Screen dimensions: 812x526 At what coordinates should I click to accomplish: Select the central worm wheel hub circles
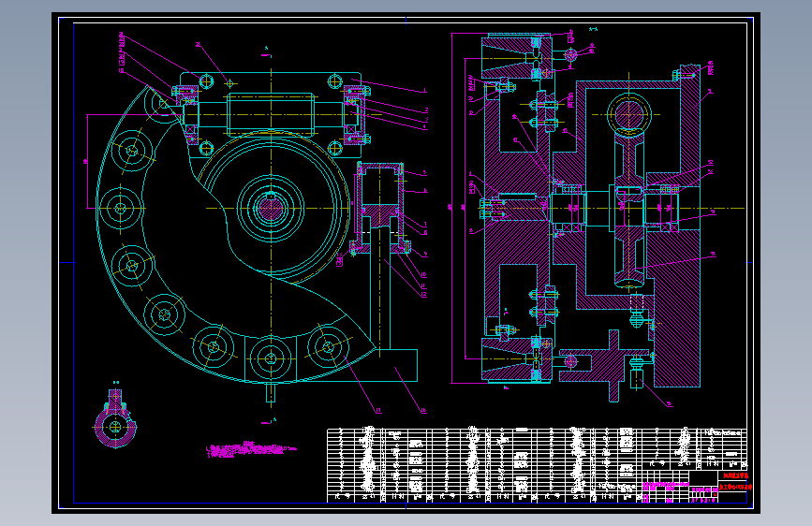pos(271,208)
